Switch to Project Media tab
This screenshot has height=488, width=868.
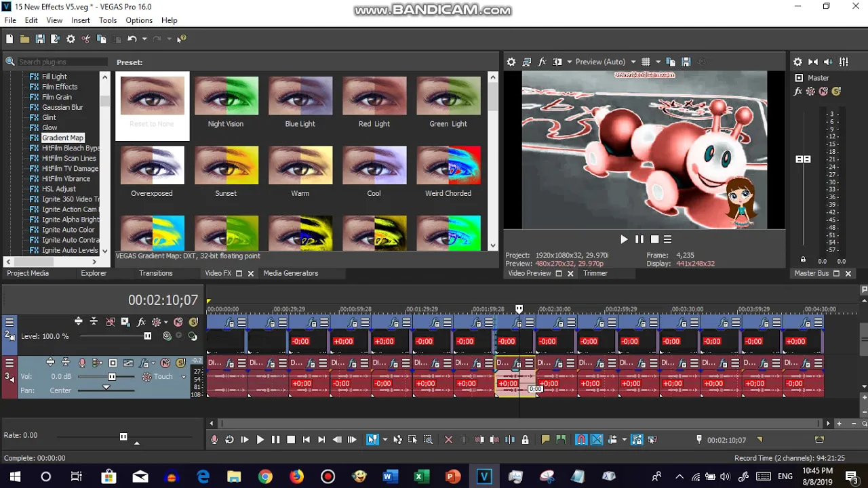tap(28, 273)
